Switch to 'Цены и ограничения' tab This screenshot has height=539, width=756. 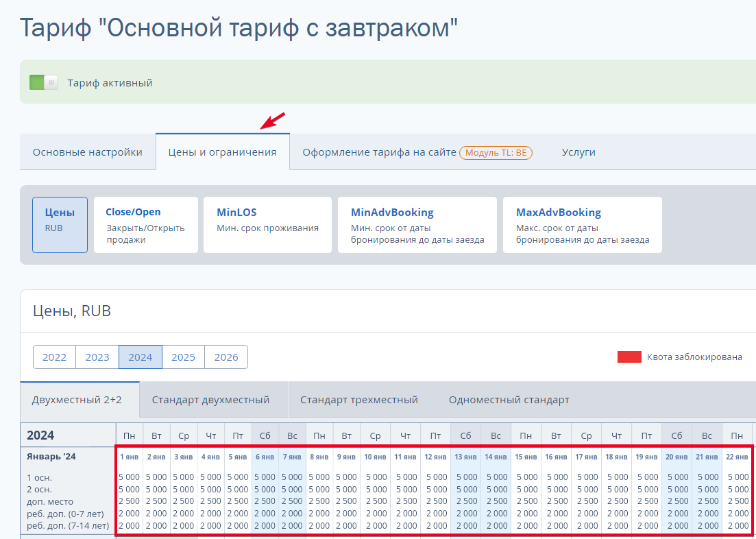pyautogui.click(x=223, y=152)
